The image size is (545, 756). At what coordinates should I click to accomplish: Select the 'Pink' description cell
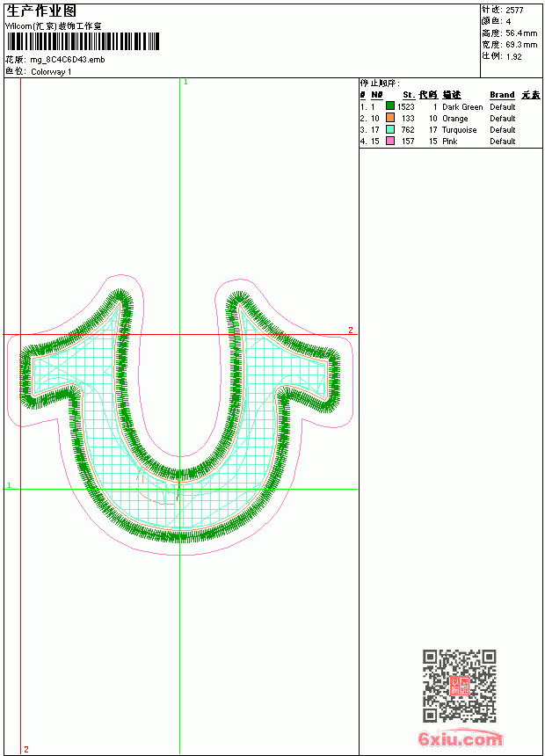pyautogui.click(x=449, y=142)
